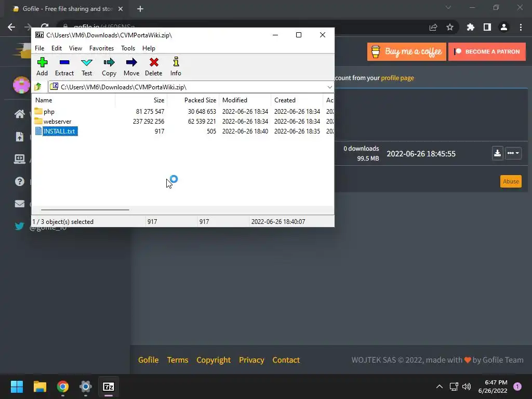Sort by the Created column header

pos(297,100)
